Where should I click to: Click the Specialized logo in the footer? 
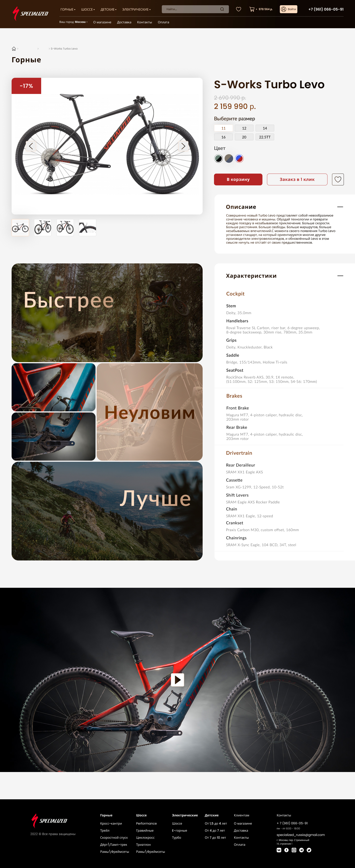49,820
